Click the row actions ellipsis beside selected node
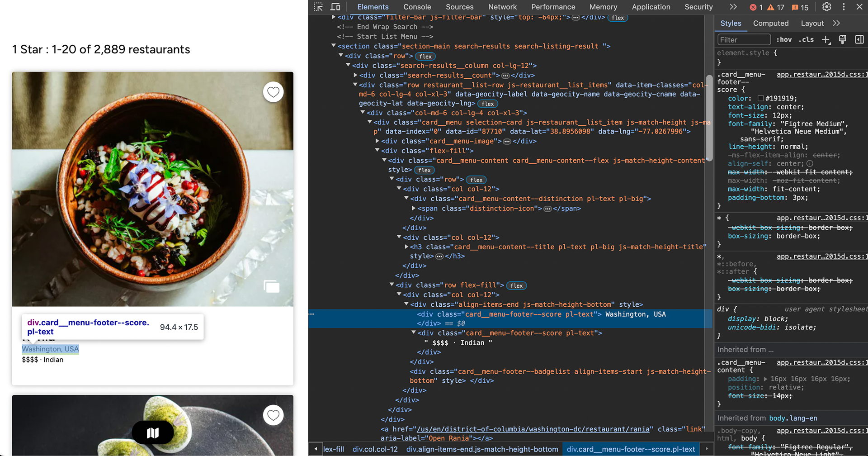The image size is (868, 456). [311, 314]
